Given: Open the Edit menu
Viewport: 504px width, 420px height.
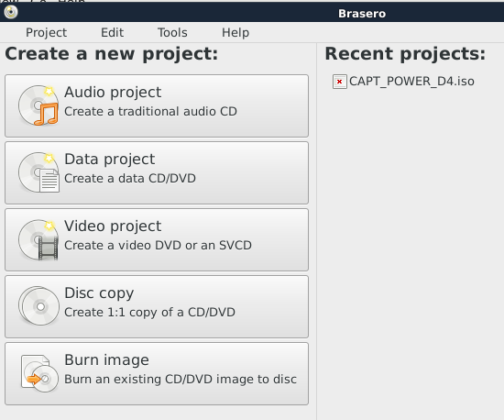Looking at the screenshot, I should pos(112,32).
